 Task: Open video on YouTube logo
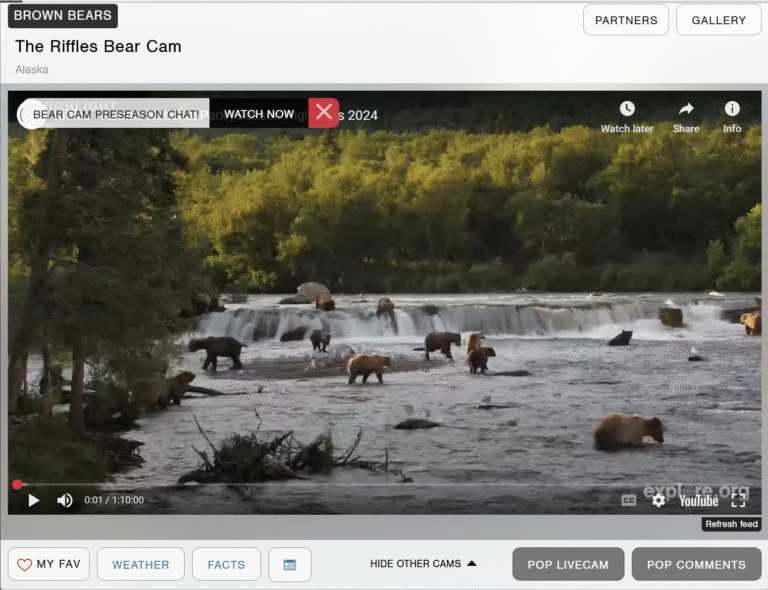point(698,500)
